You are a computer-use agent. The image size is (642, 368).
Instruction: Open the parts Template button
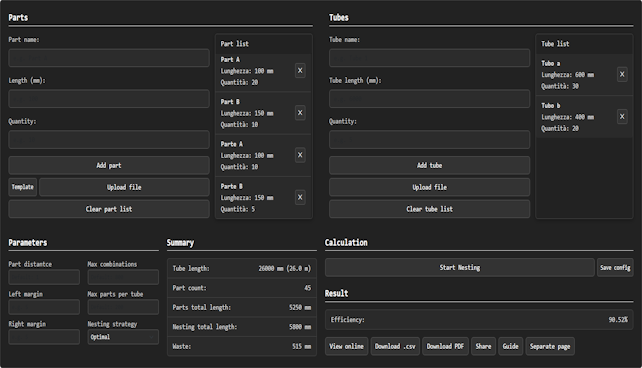pos(23,187)
